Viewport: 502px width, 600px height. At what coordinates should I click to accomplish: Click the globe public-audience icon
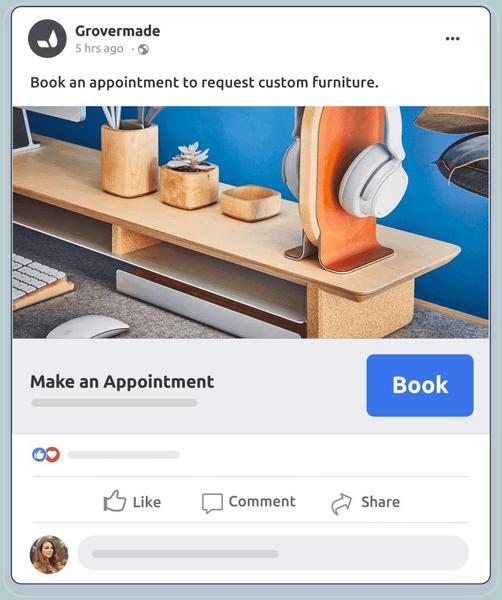(143, 49)
